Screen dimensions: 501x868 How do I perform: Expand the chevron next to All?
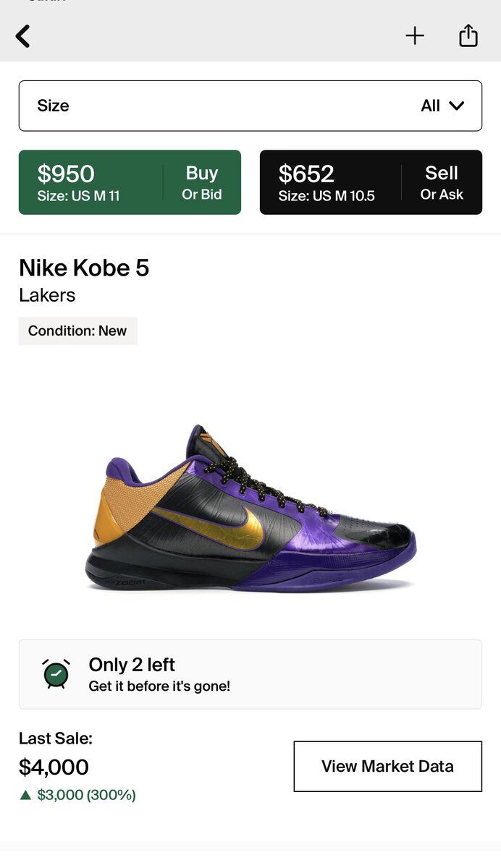[x=456, y=106]
